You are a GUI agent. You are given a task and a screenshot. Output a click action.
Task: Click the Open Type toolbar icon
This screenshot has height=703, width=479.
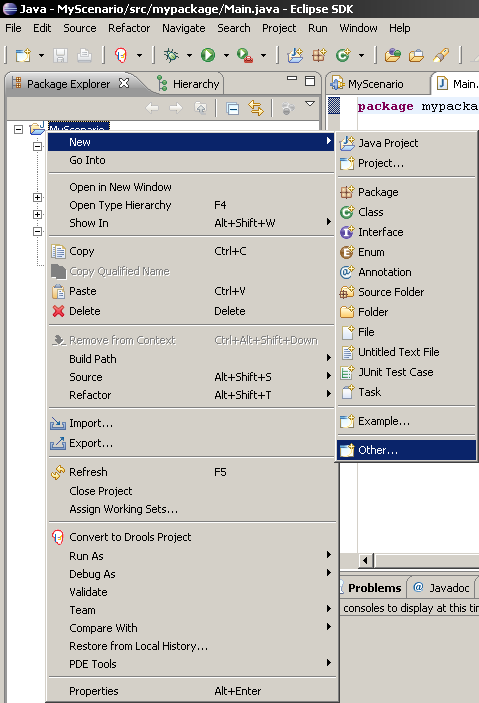[392, 55]
